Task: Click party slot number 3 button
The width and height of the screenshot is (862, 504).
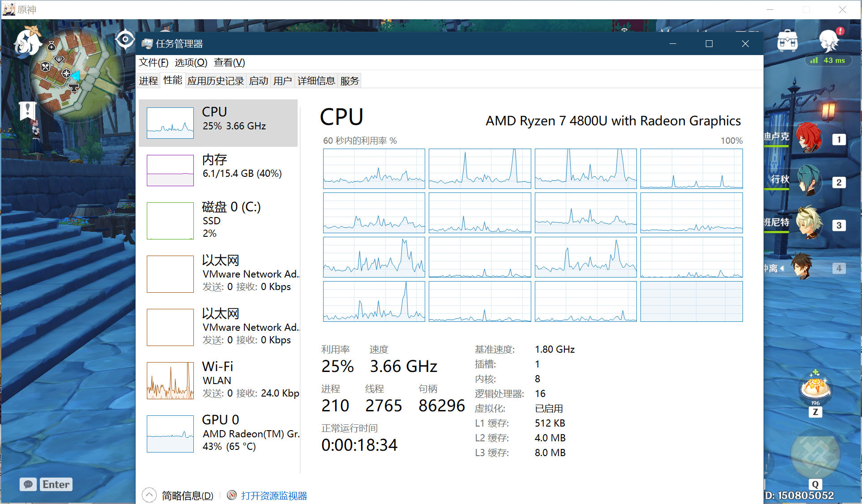Action: pyautogui.click(x=839, y=226)
